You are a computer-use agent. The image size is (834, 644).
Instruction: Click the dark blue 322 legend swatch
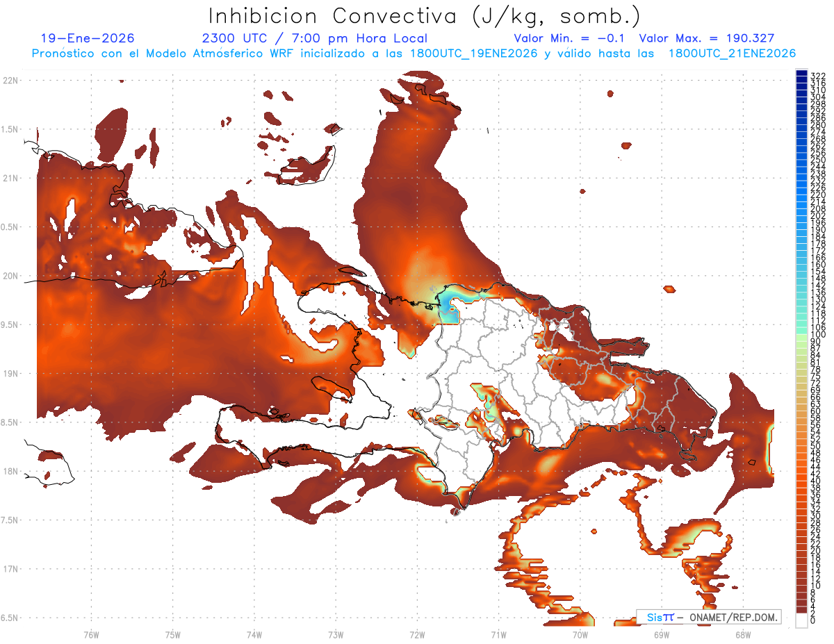click(x=802, y=73)
